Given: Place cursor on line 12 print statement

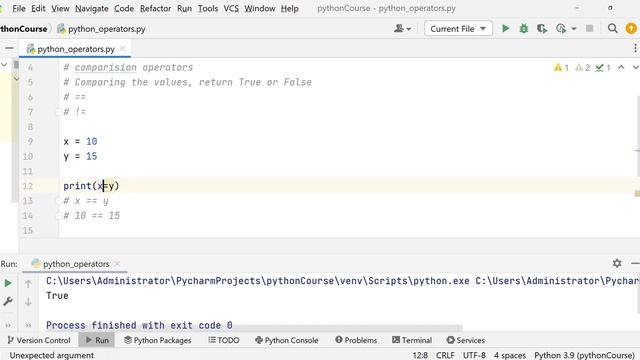Looking at the screenshot, I should (x=91, y=186).
